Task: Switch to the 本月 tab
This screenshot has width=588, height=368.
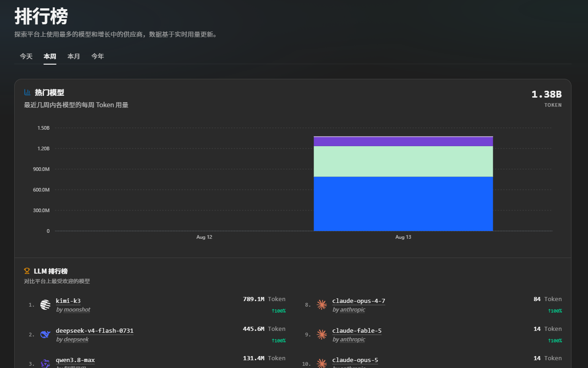Action: pyautogui.click(x=74, y=56)
